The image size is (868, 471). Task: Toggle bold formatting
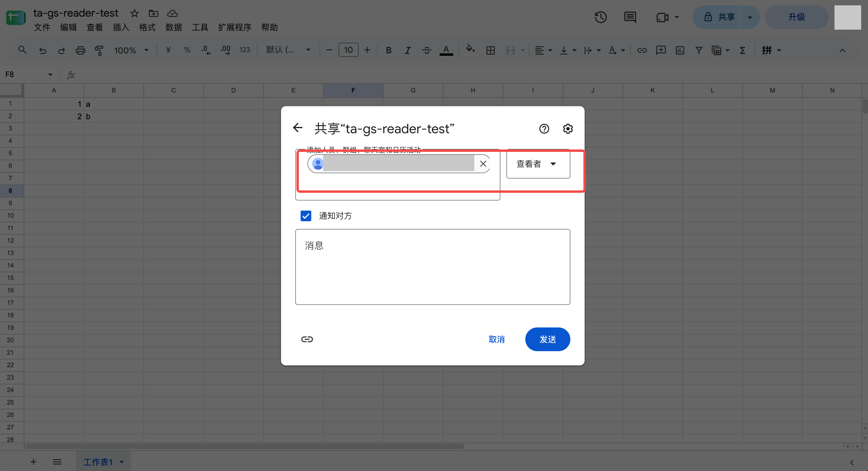tap(389, 51)
